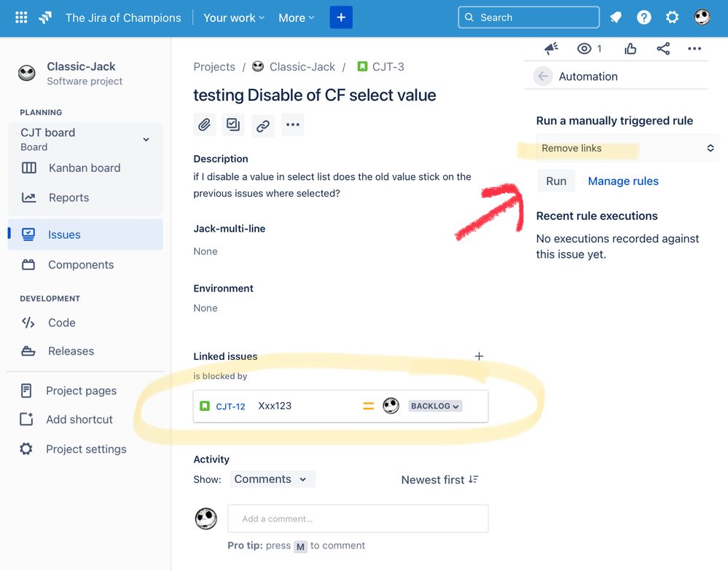Click the create subtask checkbox icon
The height and width of the screenshot is (571, 728).
pos(233,125)
